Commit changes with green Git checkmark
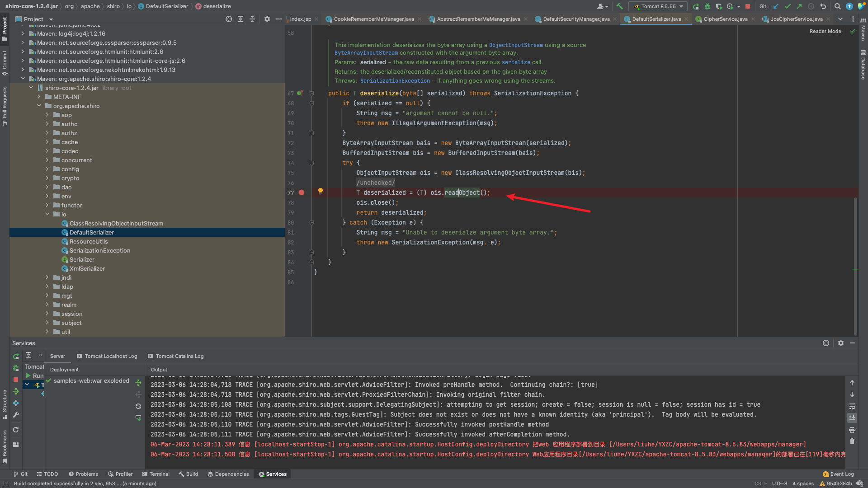This screenshot has height=488, width=868. [788, 6]
